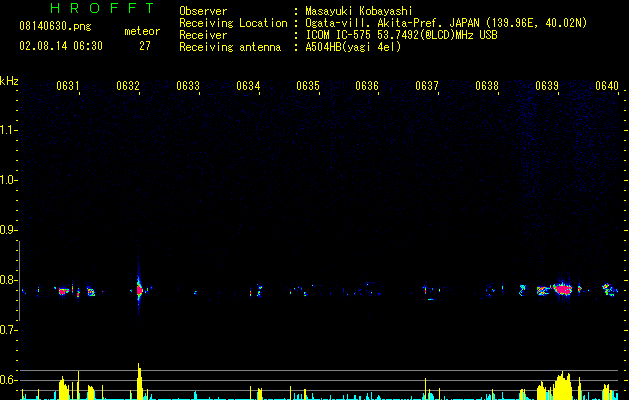Click the red echo just before 0631

(x=63, y=291)
